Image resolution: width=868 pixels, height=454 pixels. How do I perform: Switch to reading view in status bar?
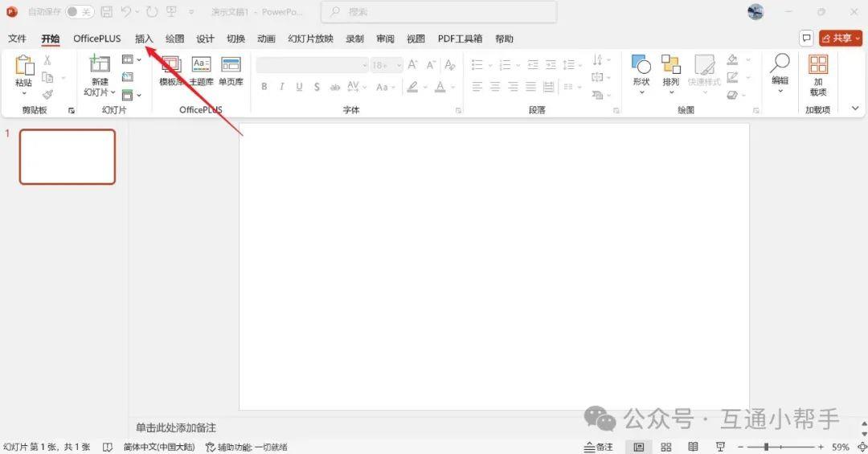[693, 447]
